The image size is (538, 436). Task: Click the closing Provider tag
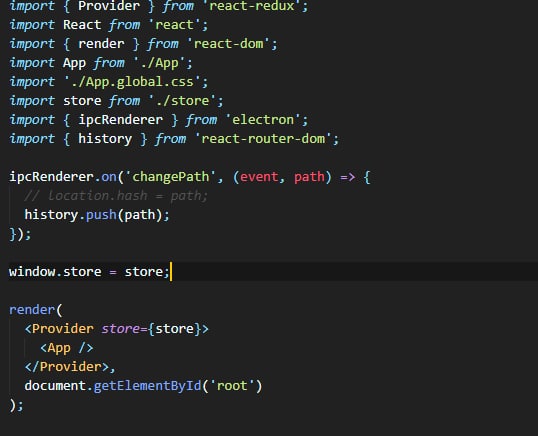point(67,367)
